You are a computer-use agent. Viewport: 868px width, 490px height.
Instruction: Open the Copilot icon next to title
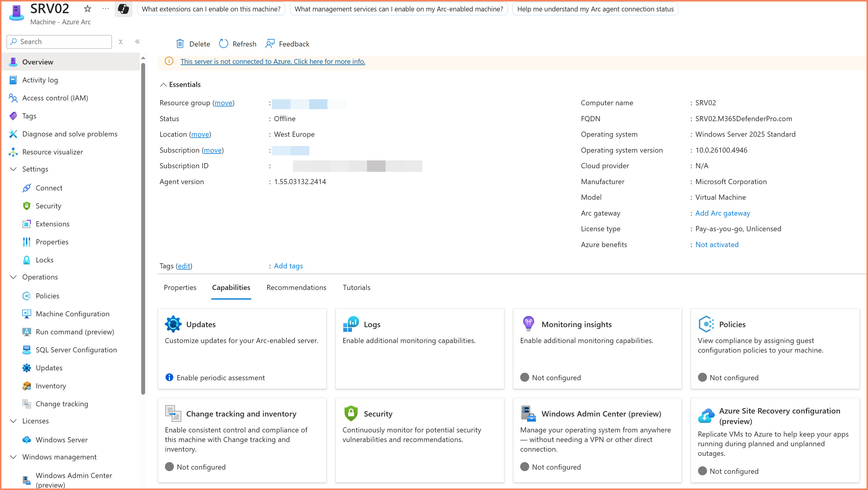pyautogui.click(x=123, y=9)
